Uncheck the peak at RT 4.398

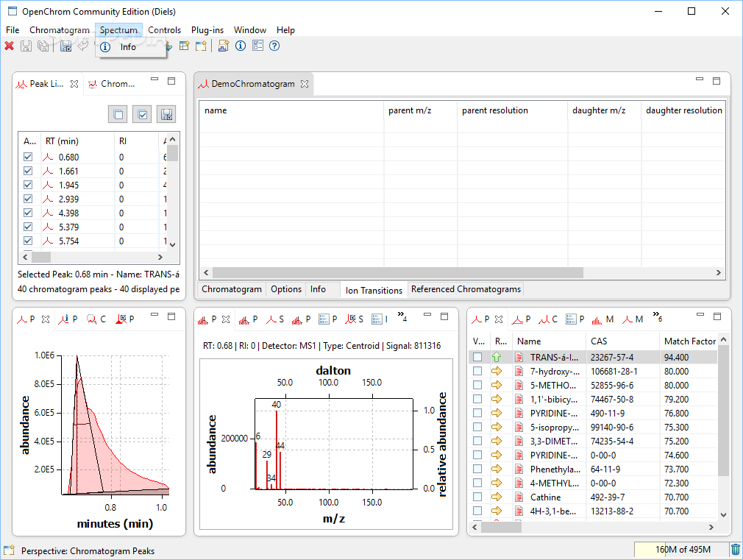[28, 213]
